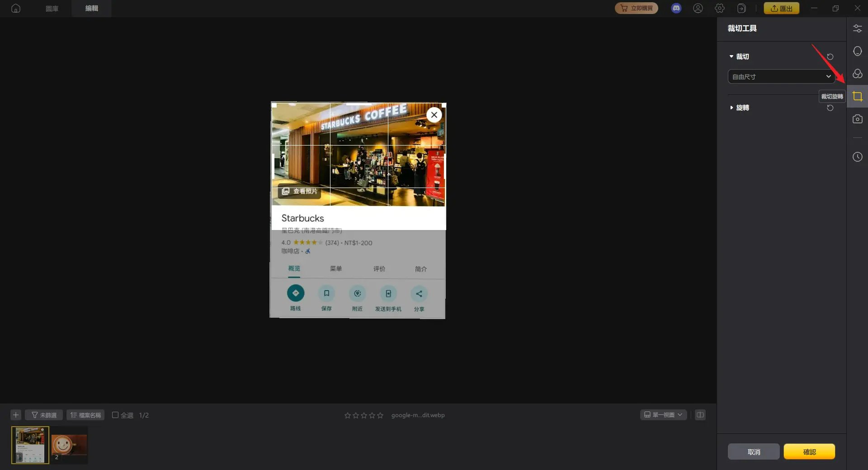Check the 全選 select-all checkbox
Image resolution: width=868 pixels, height=470 pixels.
[116, 415]
